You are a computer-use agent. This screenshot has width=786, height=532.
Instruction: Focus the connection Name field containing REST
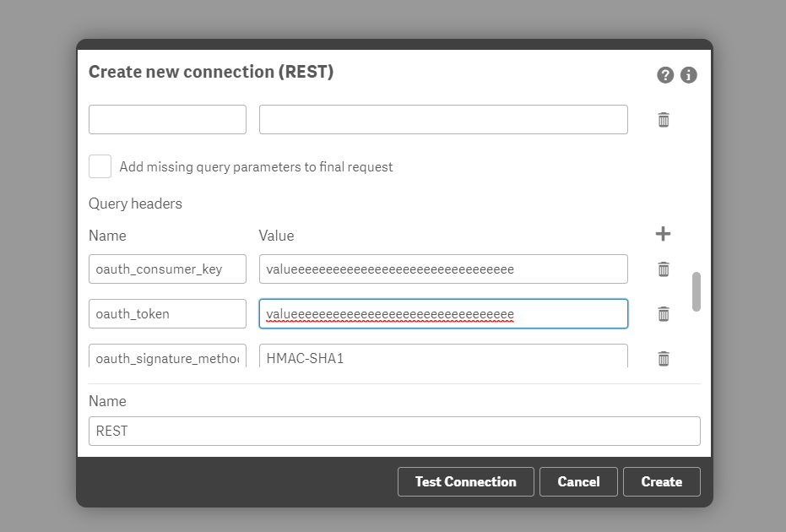[394, 431]
